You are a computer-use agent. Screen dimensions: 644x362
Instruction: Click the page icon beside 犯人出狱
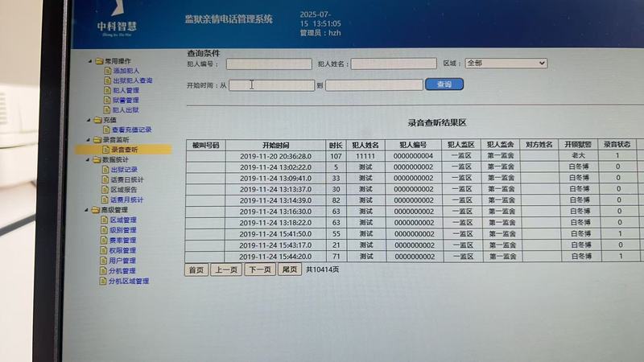pos(107,110)
